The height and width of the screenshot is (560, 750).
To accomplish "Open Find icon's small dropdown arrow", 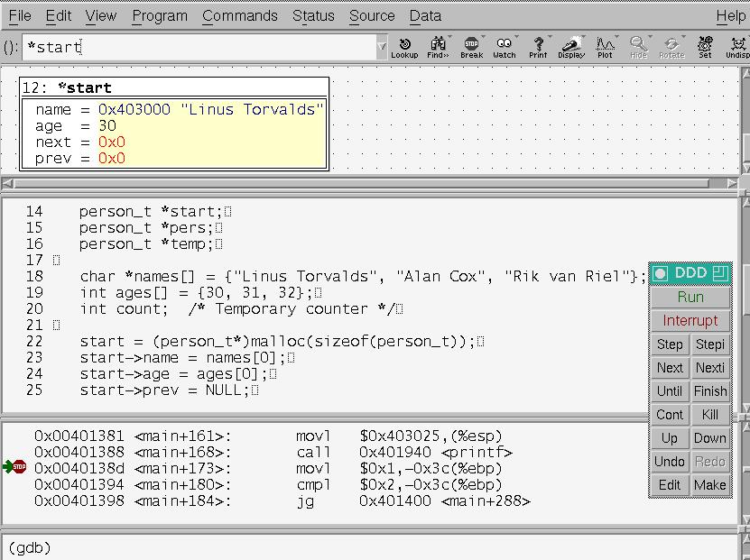I will click(x=450, y=37).
